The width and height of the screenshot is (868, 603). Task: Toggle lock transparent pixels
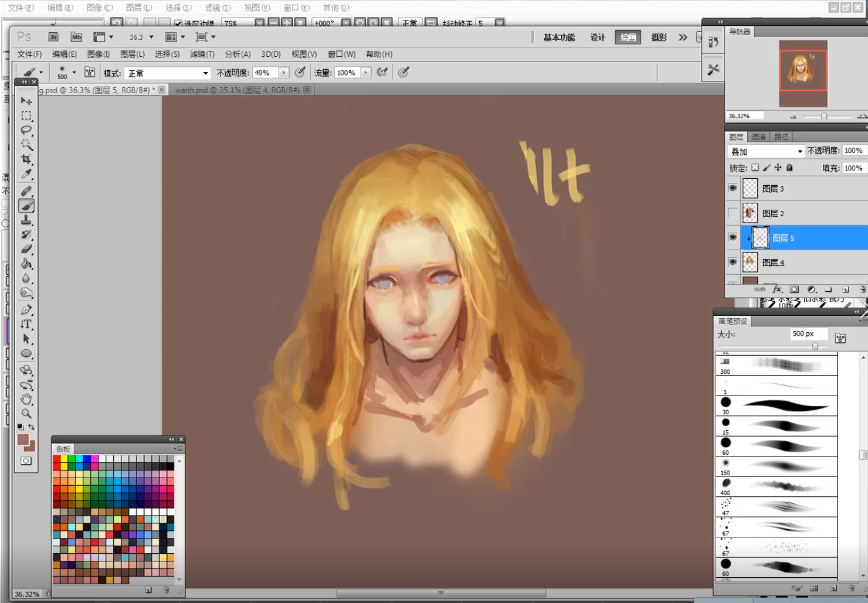(755, 168)
